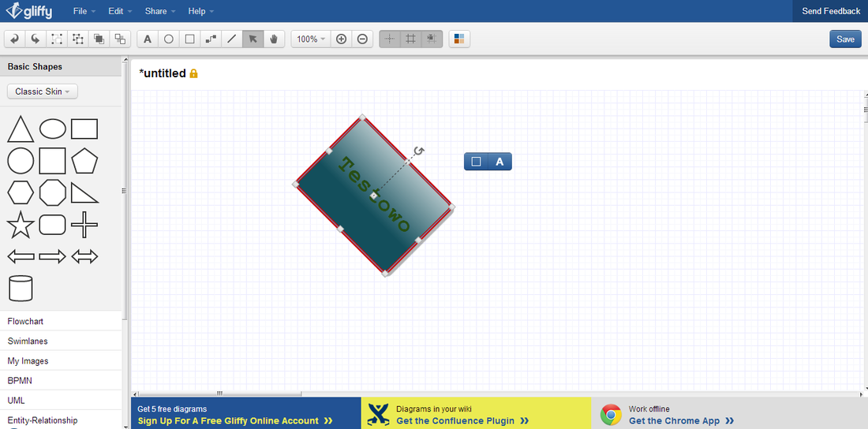Click the Bring to front icon
Screen dimensions: 868x429
(99, 39)
